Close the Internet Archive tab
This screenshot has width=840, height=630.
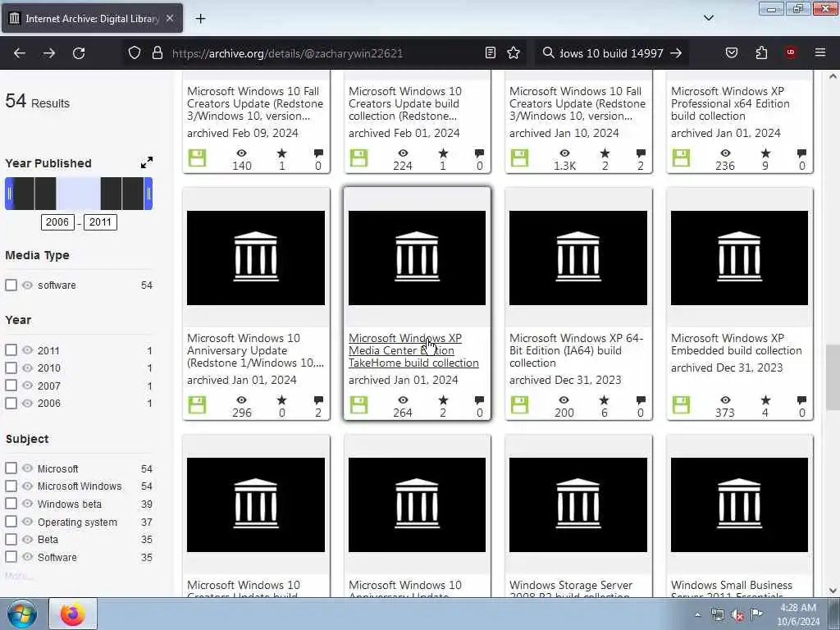(170, 18)
